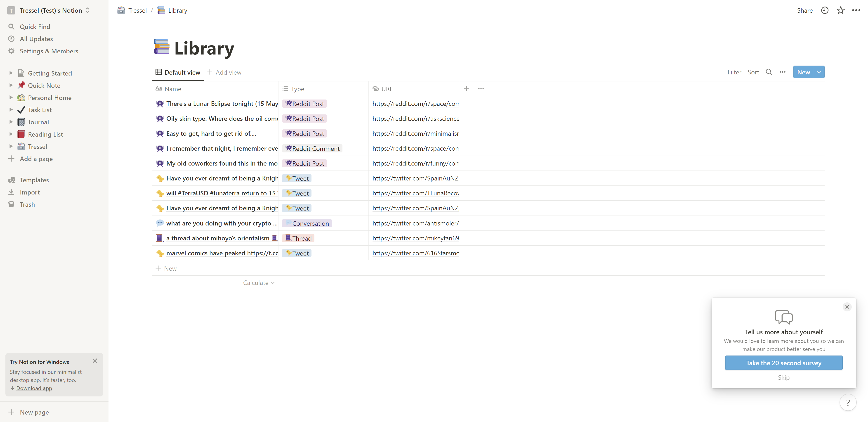Search within the Library database
The width and height of the screenshot is (868, 422).
(x=769, y=72)
